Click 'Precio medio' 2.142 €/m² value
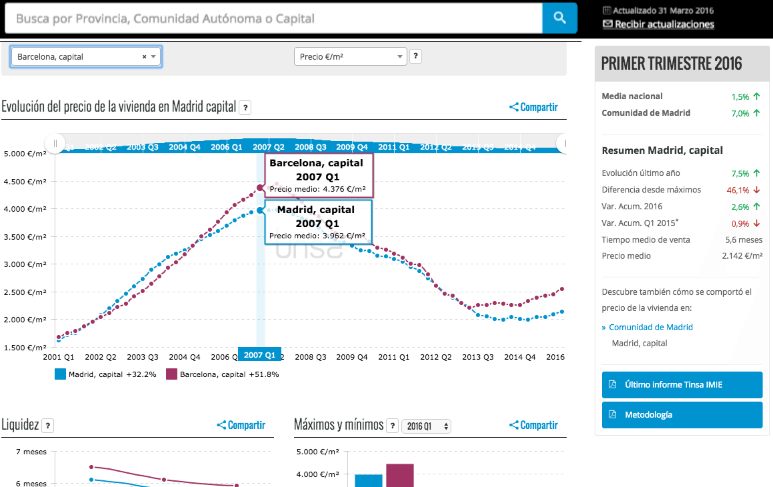 tap(742, 256)
